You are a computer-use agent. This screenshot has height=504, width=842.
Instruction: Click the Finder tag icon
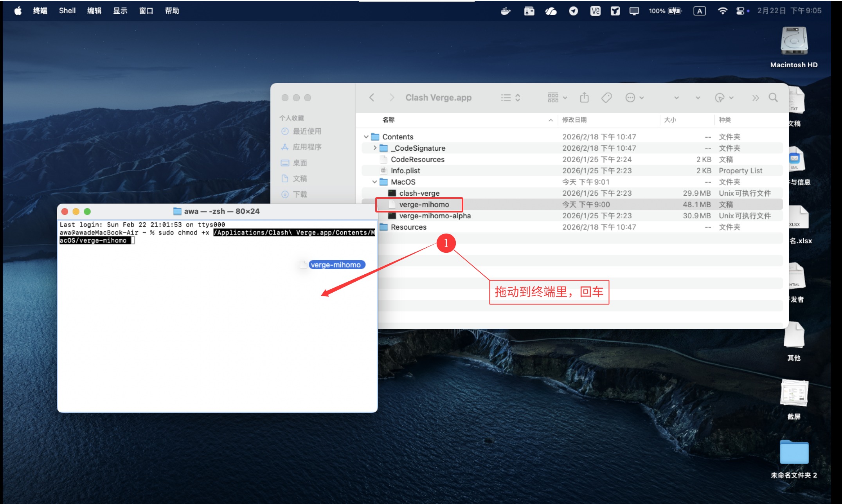pos(606,97)
